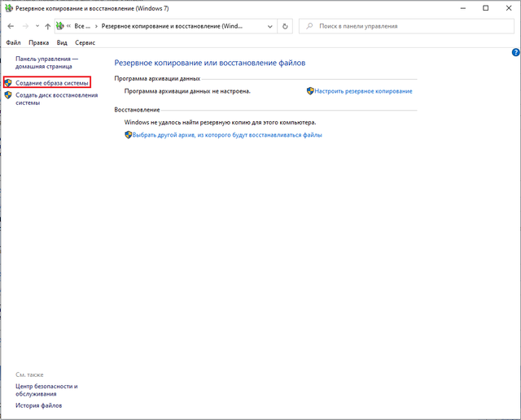
Task: Open the Правка menu
Action: [x=38, y=42]
